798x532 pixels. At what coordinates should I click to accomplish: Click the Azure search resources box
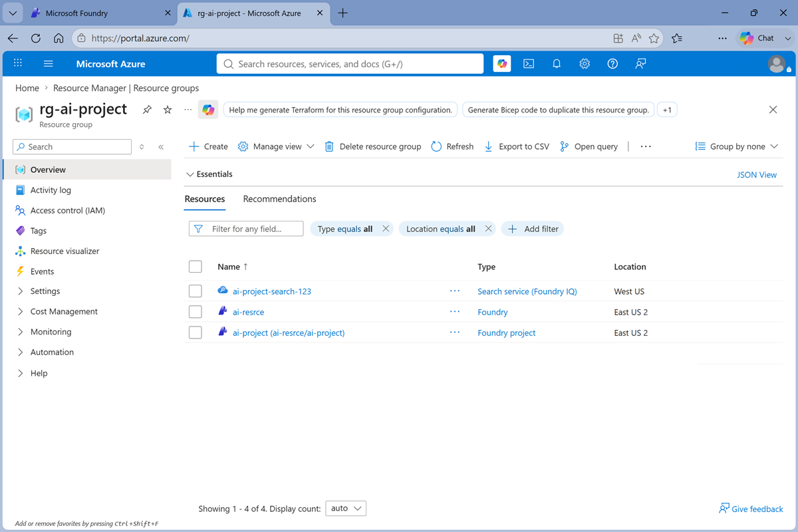(x=350, y=64)
